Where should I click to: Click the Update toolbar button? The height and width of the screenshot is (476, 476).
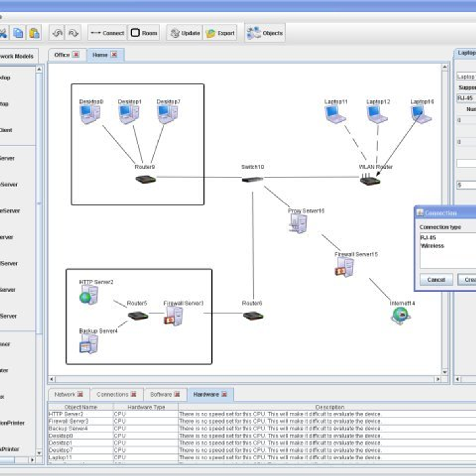[x=184, y=33]
